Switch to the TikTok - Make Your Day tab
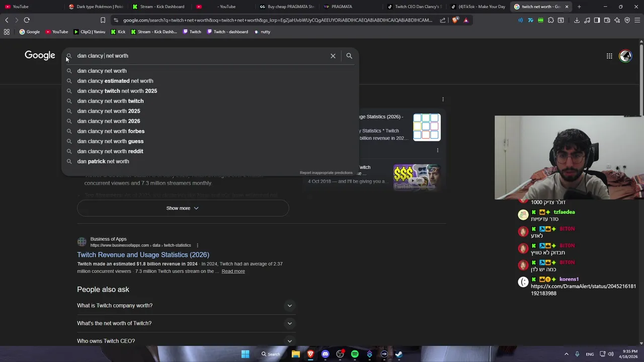The height and width of the screenshot is (362, 644). click(x=478, y=7)
